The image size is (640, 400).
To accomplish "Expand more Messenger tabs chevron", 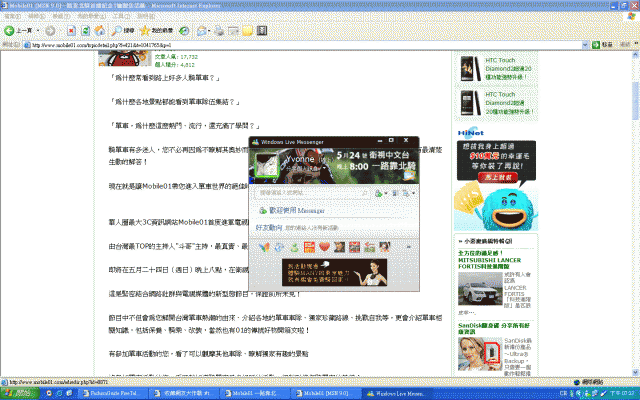I will (x=408, y=247).
